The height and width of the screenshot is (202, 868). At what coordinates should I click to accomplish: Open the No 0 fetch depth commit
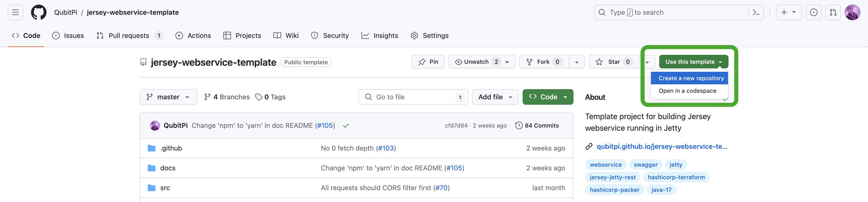[x=347, y=148]
